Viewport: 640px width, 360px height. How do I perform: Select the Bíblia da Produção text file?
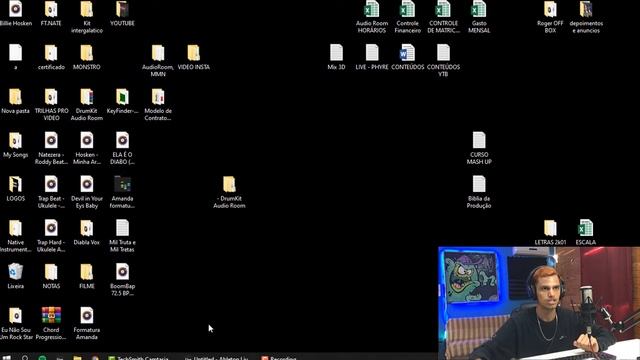coord(479,184)
